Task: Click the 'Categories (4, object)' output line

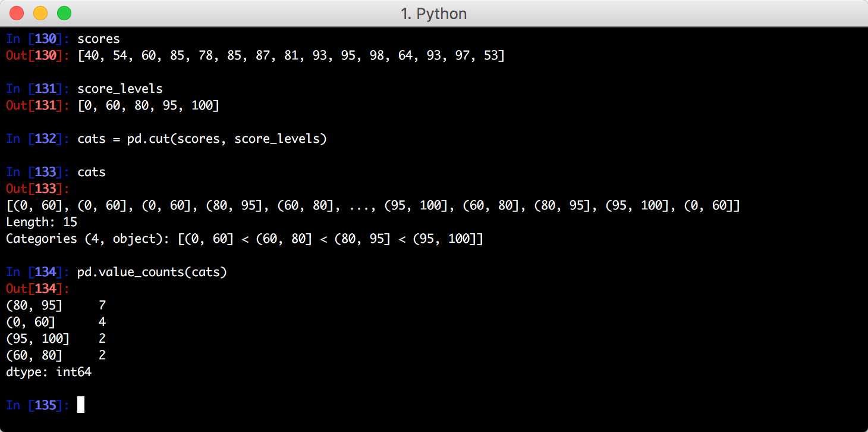Action: point(244,239)
